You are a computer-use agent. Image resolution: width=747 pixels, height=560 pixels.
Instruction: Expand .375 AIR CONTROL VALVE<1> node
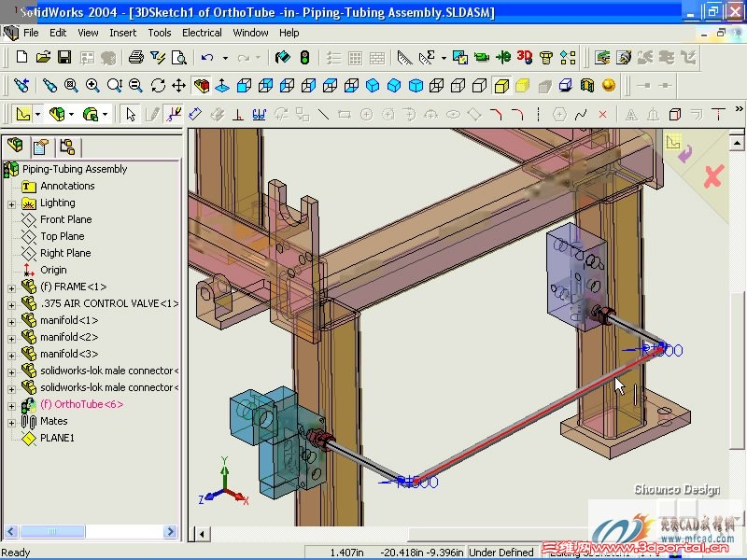pyautogui.click(x=11, y=305)
